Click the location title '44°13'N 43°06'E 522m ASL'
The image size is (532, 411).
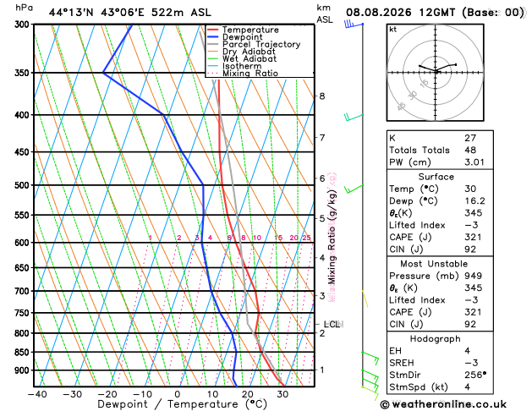130,13
